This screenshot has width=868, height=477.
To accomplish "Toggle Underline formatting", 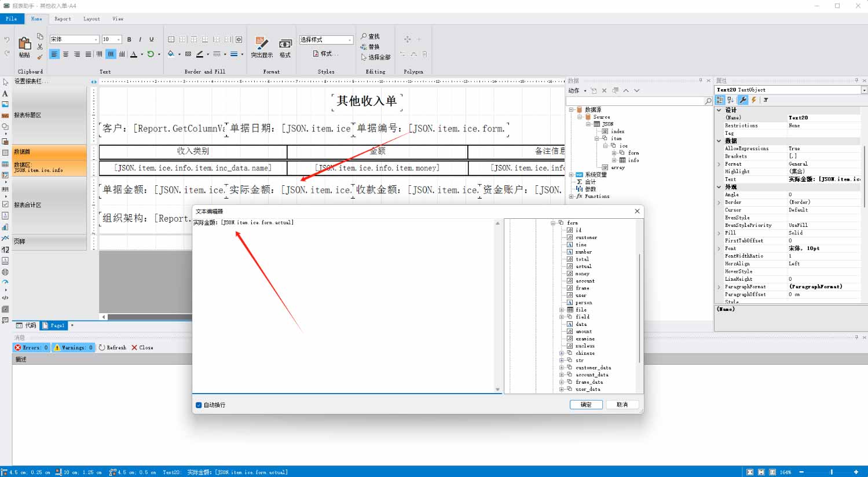I will 152,39.
